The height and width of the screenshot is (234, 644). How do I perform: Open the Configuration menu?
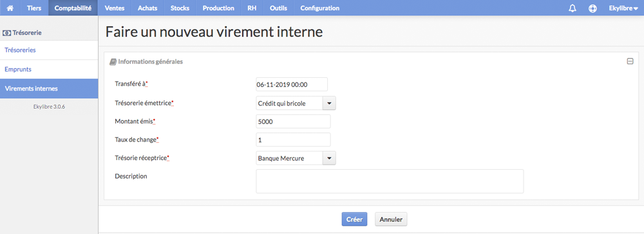[320, 8]
